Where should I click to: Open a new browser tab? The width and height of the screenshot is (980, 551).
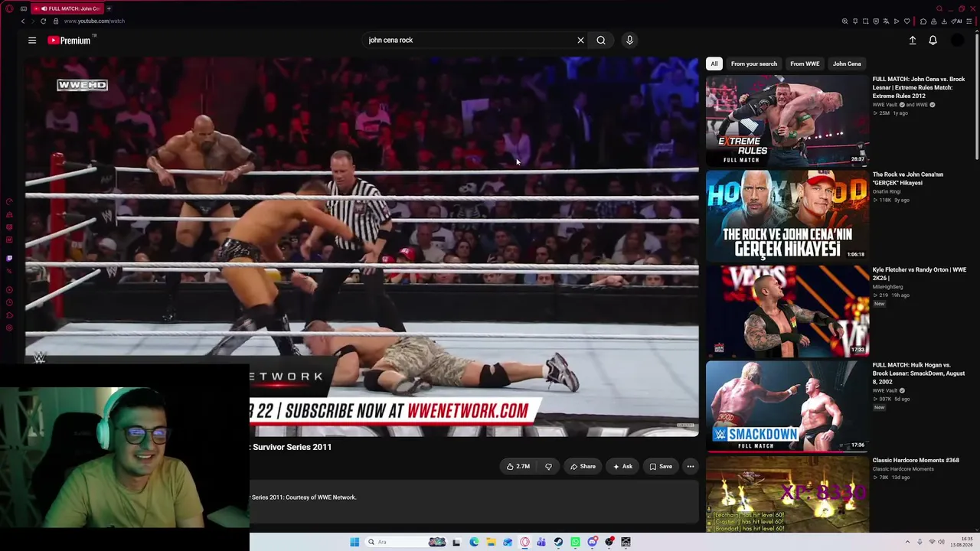click(109, 8)
